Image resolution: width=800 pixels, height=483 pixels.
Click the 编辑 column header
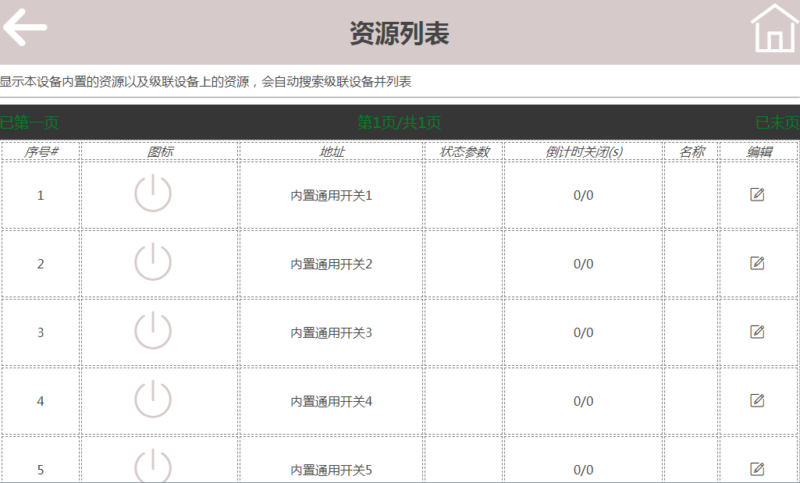click(759, 152)
